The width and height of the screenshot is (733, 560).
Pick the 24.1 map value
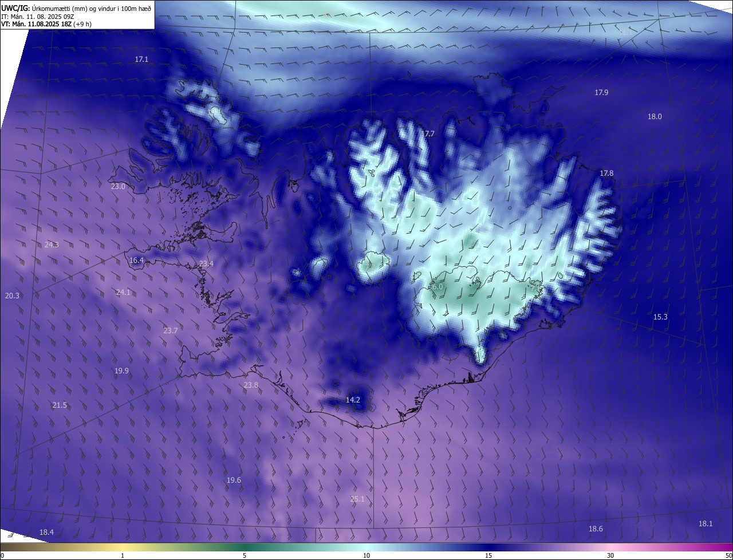[123, 293]
